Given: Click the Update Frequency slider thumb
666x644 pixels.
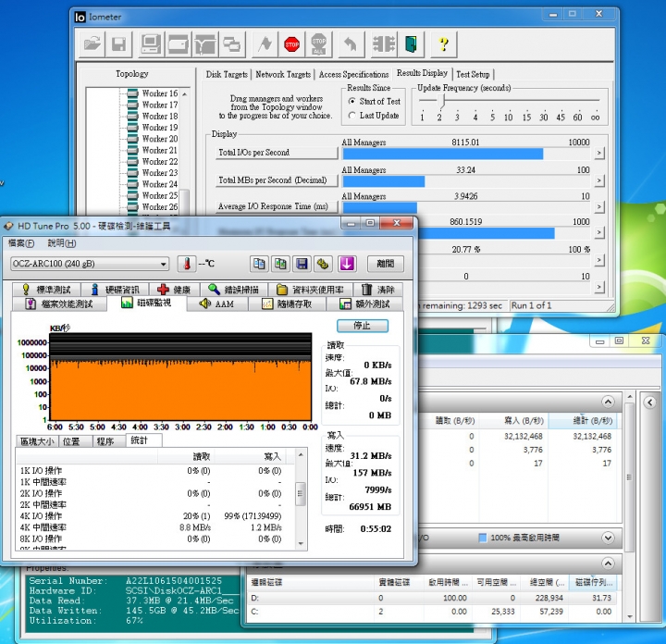Looking at the screenshot, I should click(x=442, y=101).
